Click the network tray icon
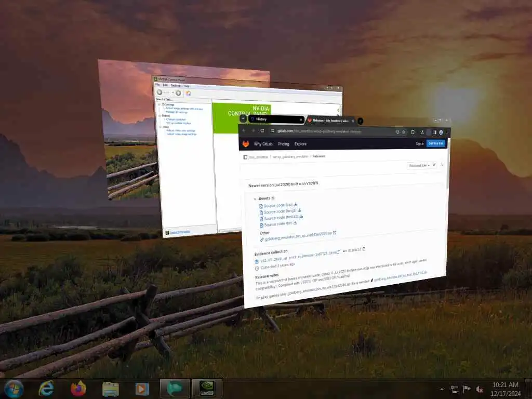 pyautogui.click(x=454, y=389)
